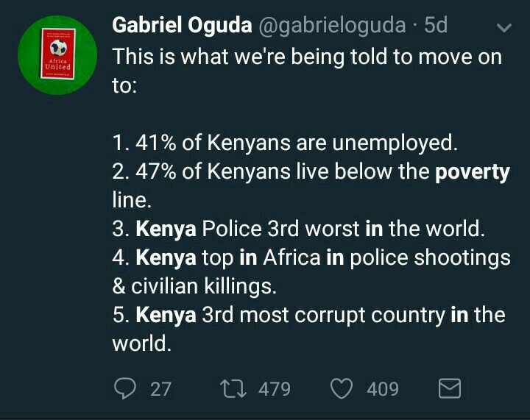
Task: Open Gabriel Oguda's green profile picture
Action: [x=57, y=55]
